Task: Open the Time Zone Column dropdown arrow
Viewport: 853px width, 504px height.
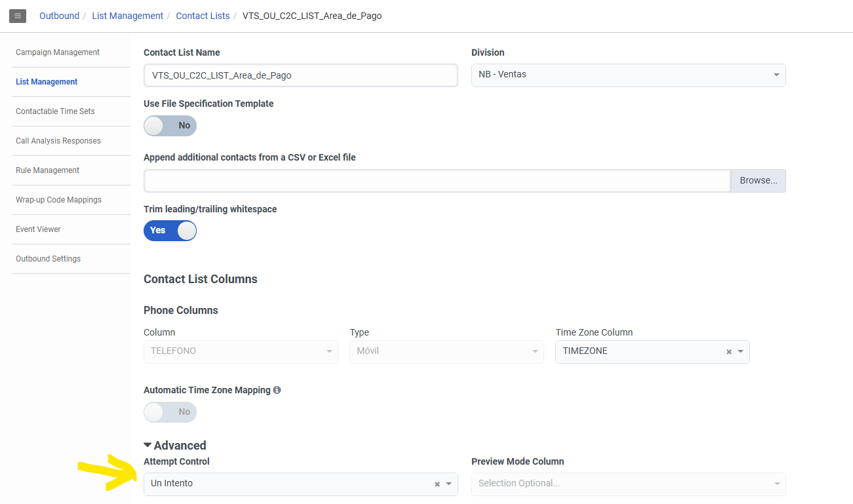Action: tap(741, 352)
